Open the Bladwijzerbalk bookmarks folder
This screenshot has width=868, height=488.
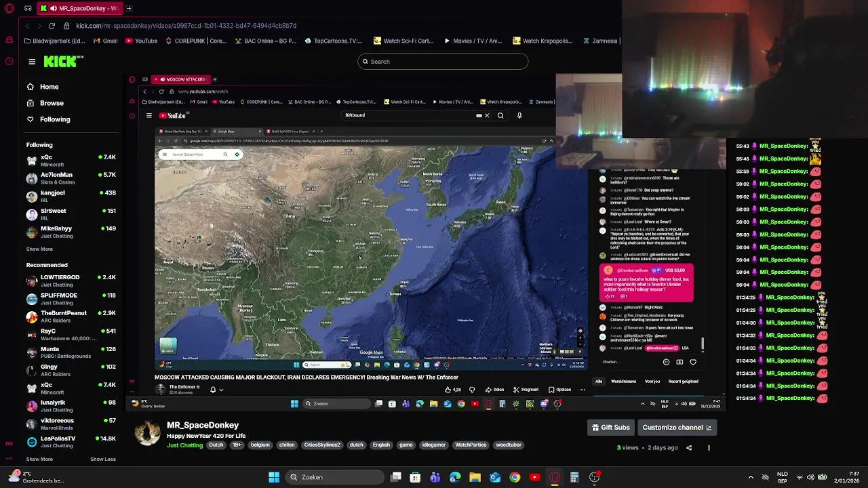(54, 41)
